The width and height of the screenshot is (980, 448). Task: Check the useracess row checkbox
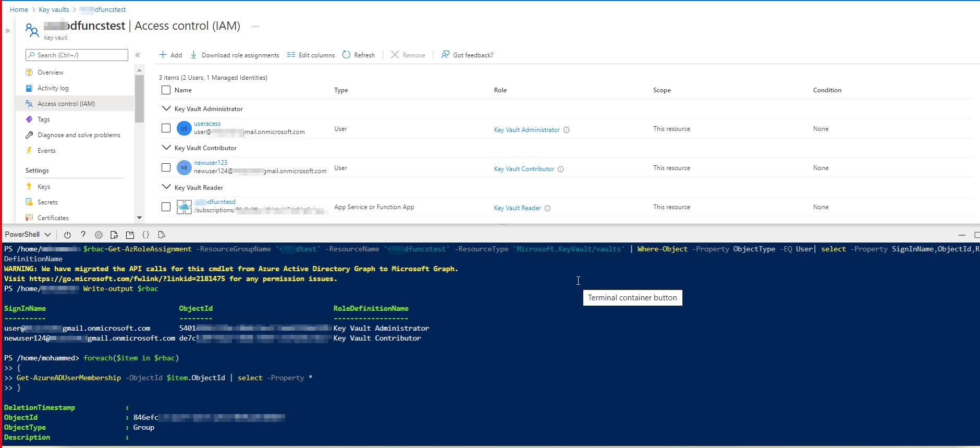[x=166, y=128]
